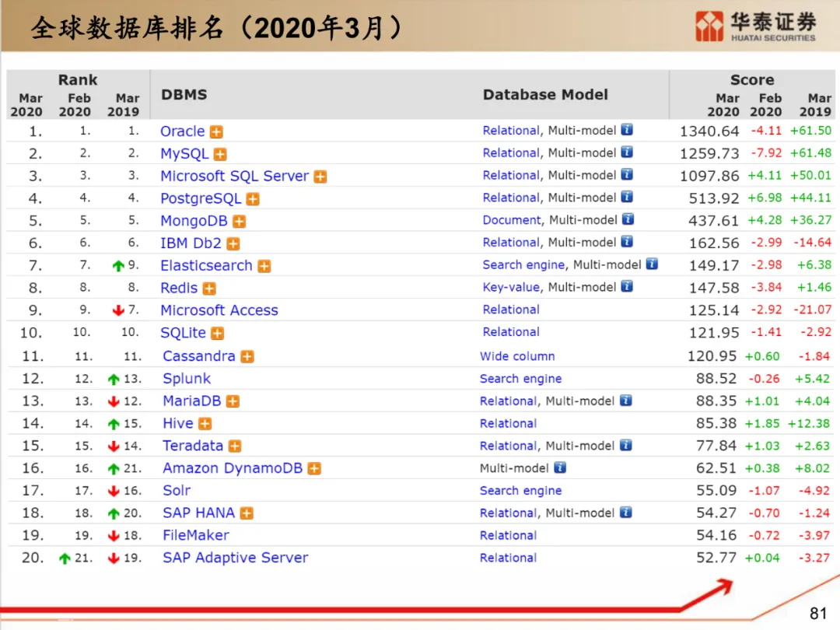Click the Key-value model link for Redis
Screen dimensions: 840x630
(x=511, y=287)
